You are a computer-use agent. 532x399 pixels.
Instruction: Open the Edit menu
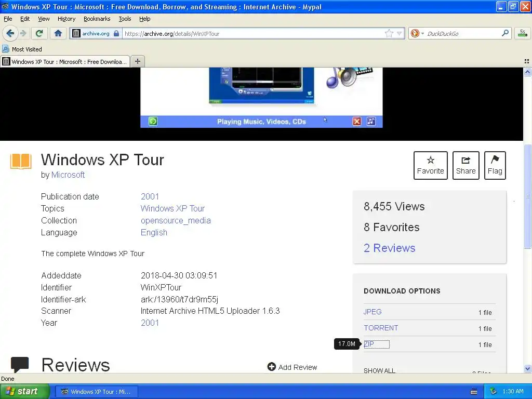point(25,19)
